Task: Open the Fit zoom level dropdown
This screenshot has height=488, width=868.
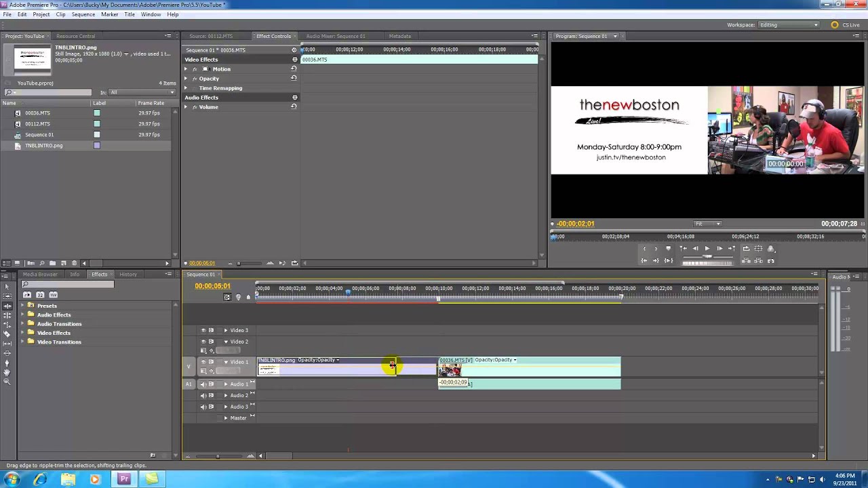Action: coord(707,224)
